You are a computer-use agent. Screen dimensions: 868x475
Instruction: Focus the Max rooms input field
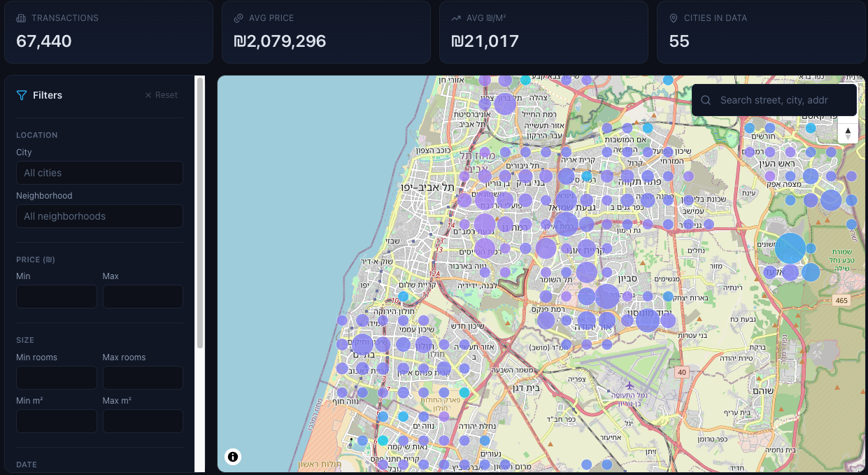143,378
